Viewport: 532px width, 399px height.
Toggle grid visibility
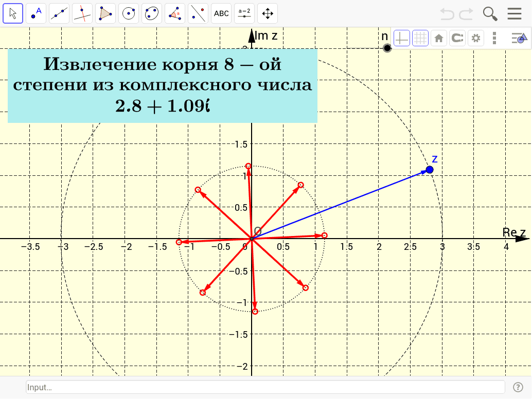coord(420,38)
